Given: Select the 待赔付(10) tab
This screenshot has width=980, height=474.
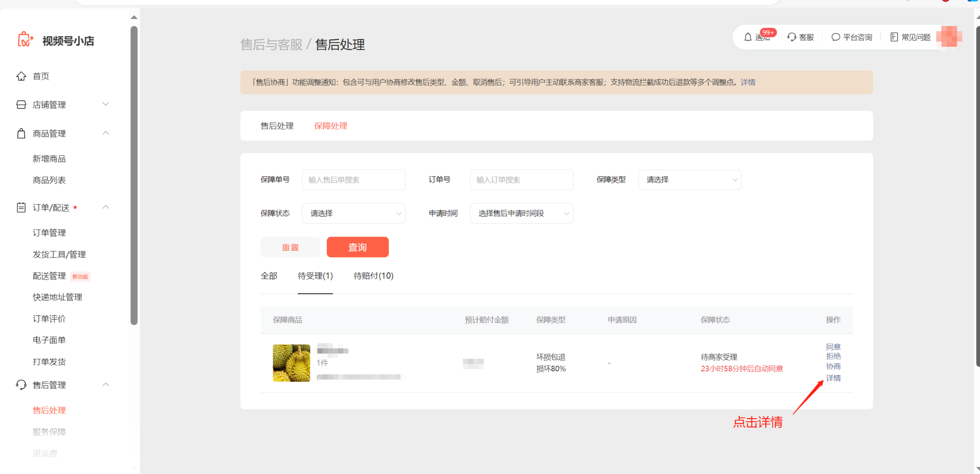Looking at the screenshot, I should [373, 276].
